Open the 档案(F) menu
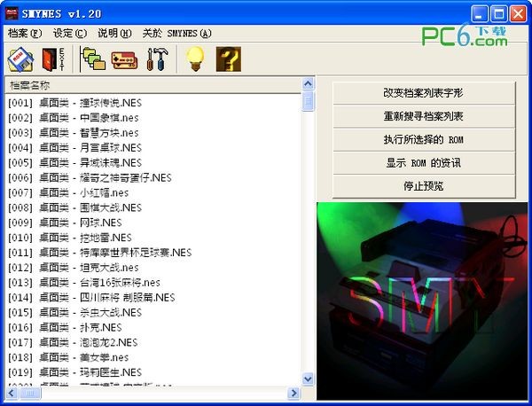This screenshot has width=532, height=406. (x=25, y=33)
